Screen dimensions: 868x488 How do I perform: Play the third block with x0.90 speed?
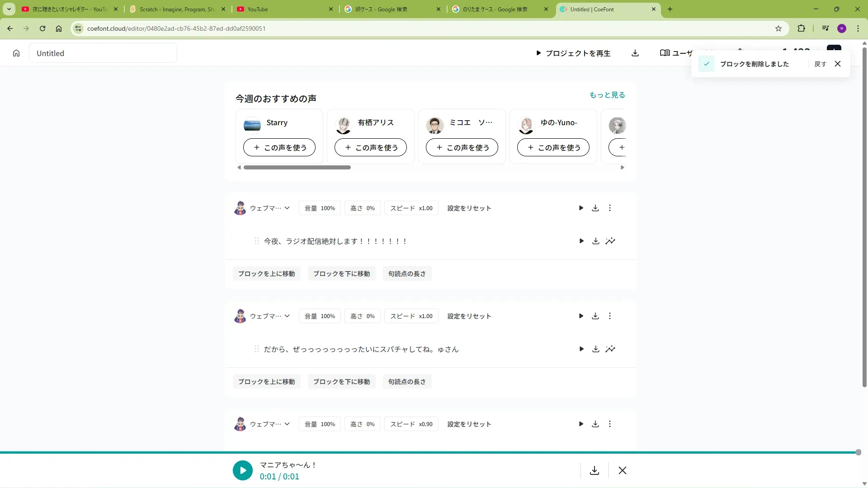(x=581, y=424)
